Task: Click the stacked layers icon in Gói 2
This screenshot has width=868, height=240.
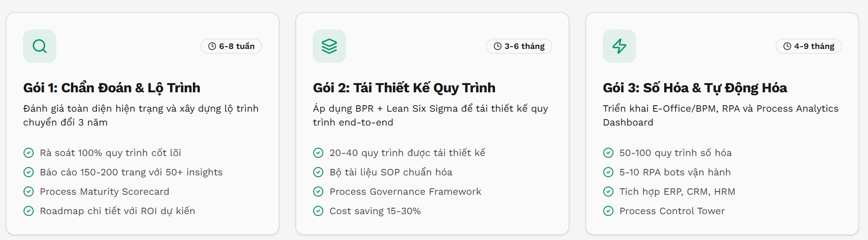Action: click(x=329, y=46)
